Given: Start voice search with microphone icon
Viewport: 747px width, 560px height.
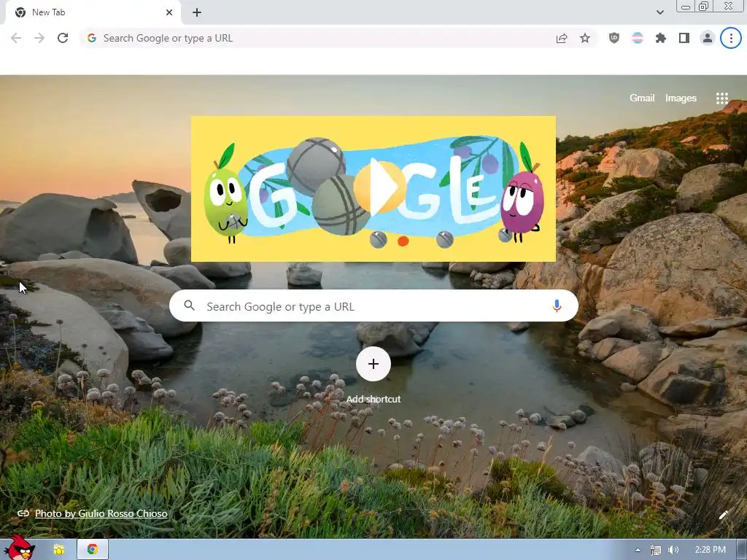Looking at the screenshot, I should 557,306.
